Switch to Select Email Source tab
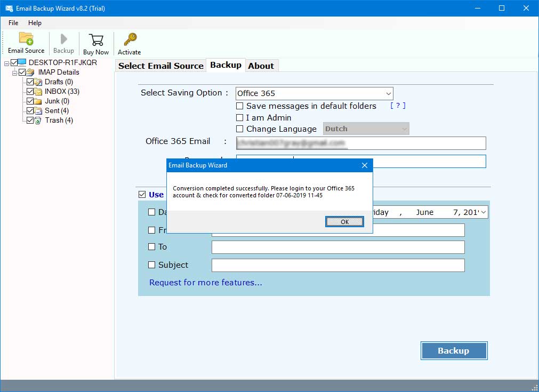Image resolution: width=539 pixels, height=392 pixels. point(161,66)
